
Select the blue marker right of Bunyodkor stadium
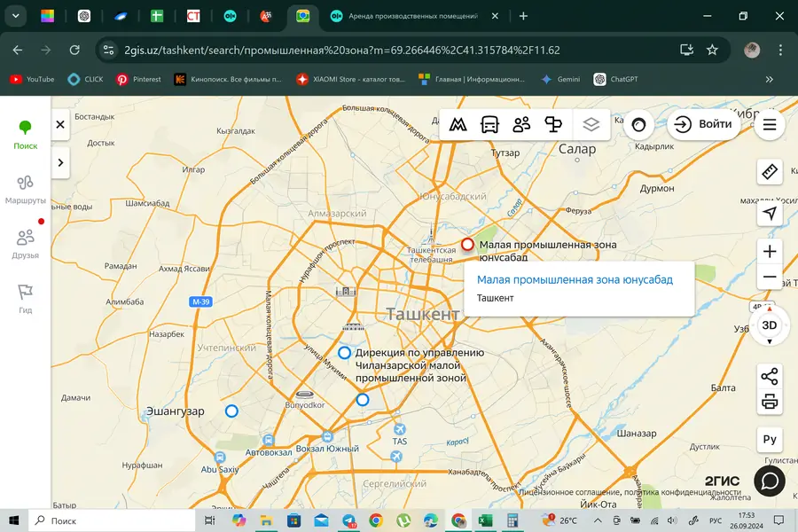click(363, 400)
